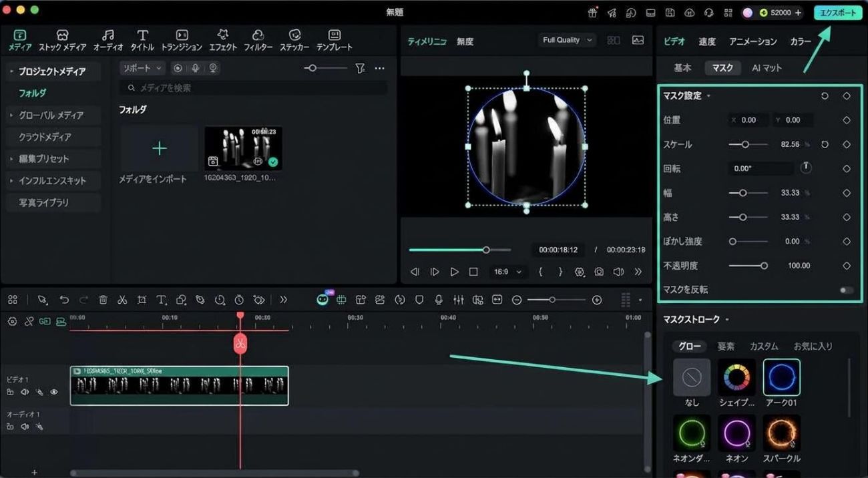Click the trash delete icon in the timeline toolbar
Screen dimensions: 868x478
103,300
